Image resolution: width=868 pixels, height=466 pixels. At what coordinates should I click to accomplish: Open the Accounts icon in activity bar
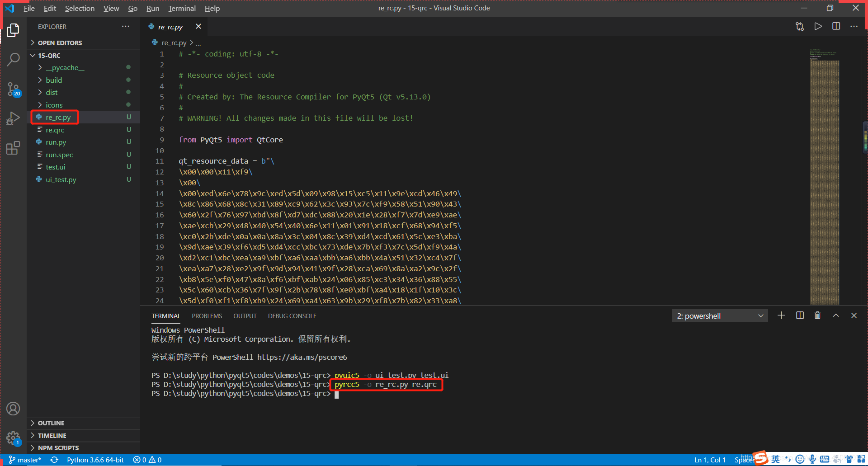click(13, 409)
